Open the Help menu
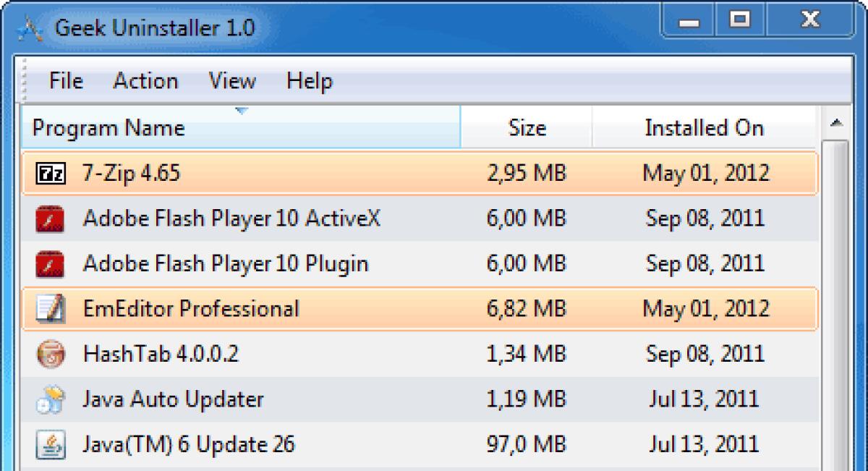The height and width of the screenshot is (471, 868). [x=310, y=81]
